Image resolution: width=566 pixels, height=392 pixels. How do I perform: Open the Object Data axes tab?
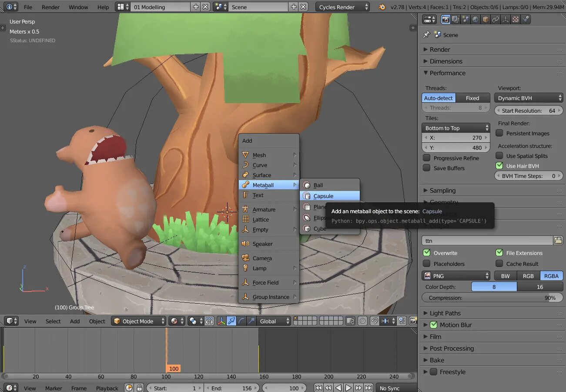506,19
